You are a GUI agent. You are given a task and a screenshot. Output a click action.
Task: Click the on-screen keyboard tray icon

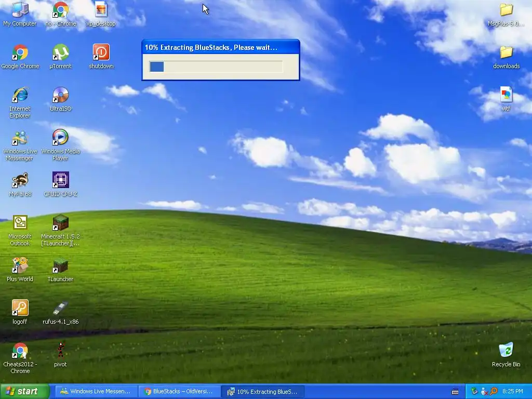[455, 392]
